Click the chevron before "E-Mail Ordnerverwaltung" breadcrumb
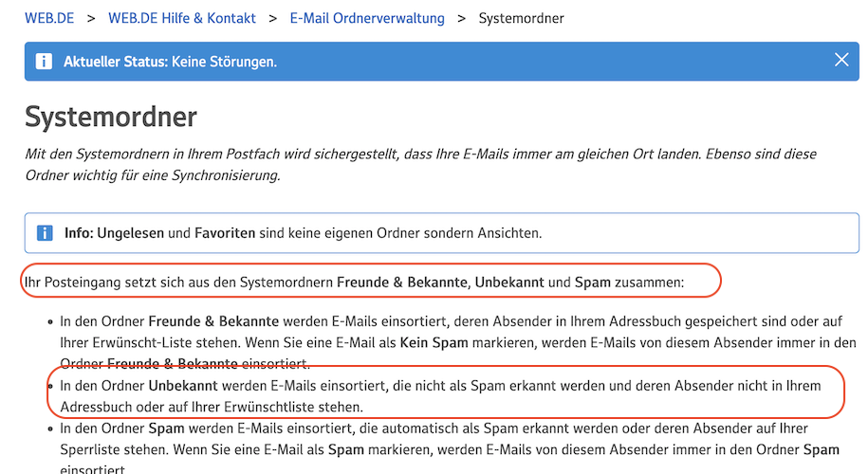The width and height of the screenshot is (868, 474). [271, 18]
